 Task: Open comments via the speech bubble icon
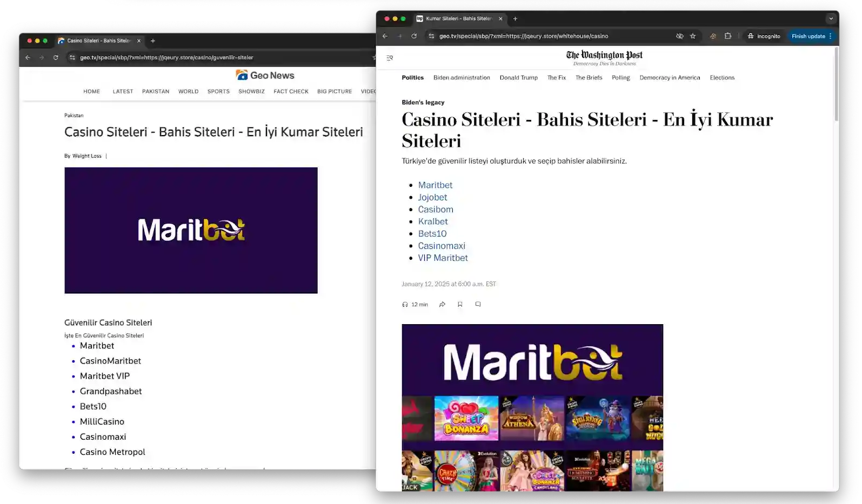click(x=478, y=304)
